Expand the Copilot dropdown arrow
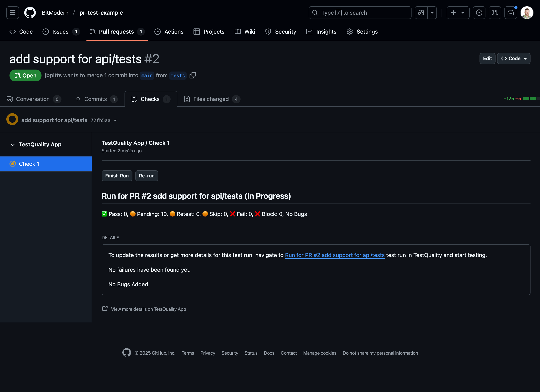540x392 pixels. pyautogui.click(x=432, y=13)
